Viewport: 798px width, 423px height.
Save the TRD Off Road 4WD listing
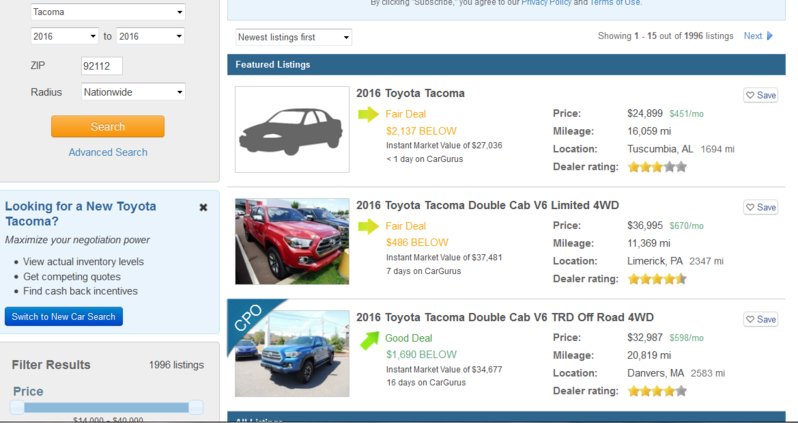[760, 319]
